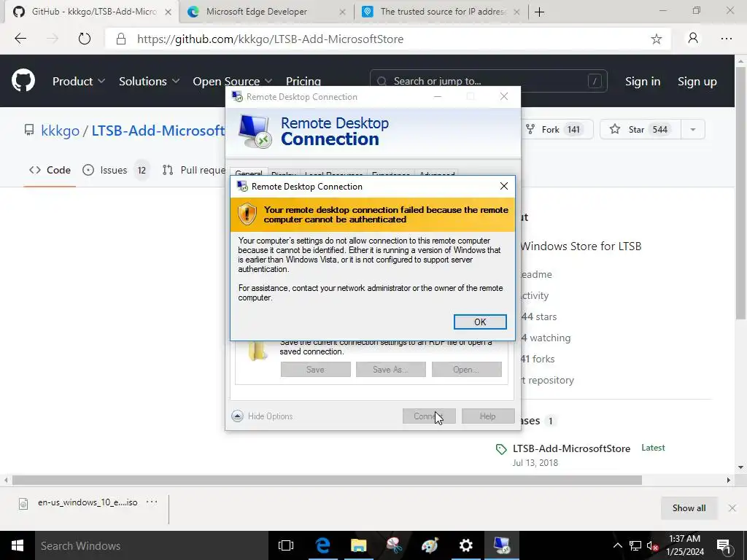Click Save As in Remote Desktop Connection

click(391, 370)
